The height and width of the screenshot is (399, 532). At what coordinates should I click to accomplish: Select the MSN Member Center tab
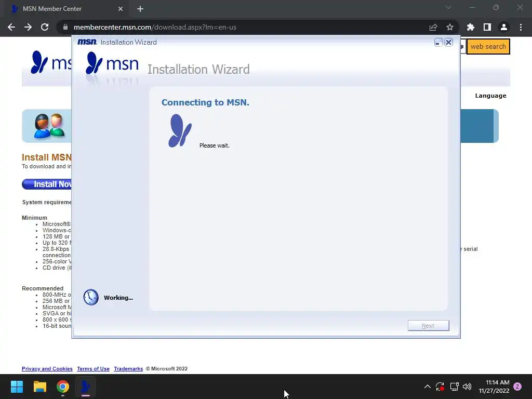66,9
